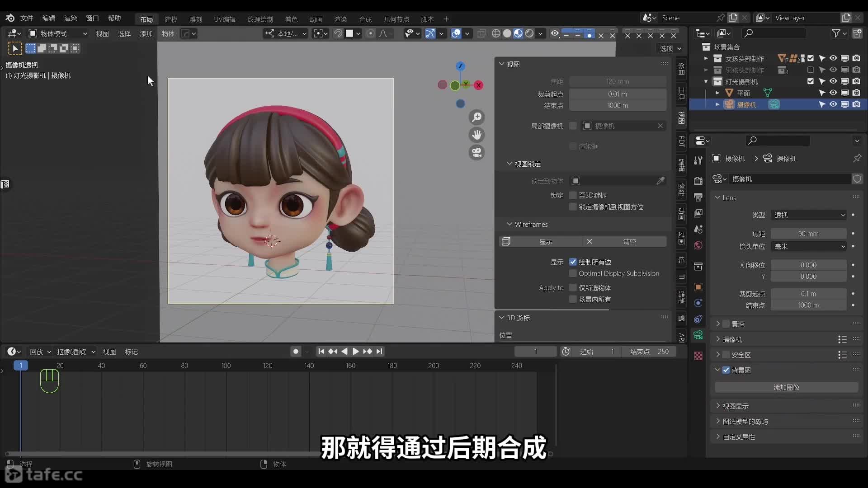Enable 锁定摄像机到视图方位 checkbox

pyautogui.click(x=573, y=207)
